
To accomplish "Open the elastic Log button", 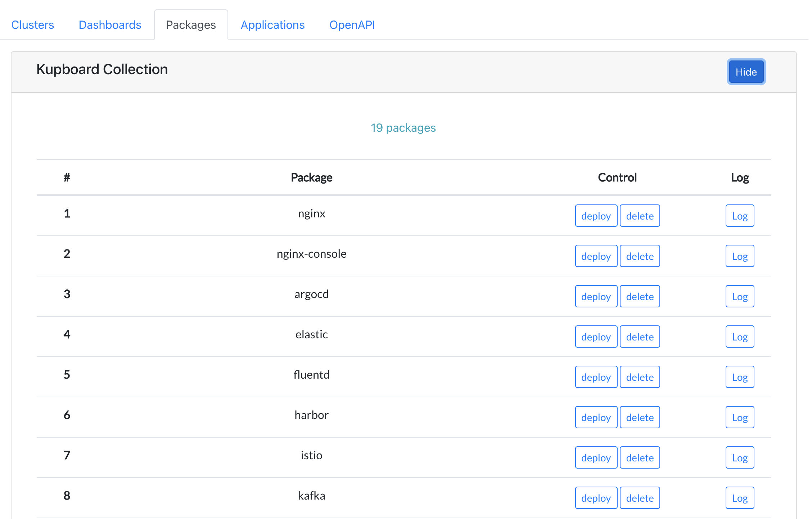I will 740,337.
